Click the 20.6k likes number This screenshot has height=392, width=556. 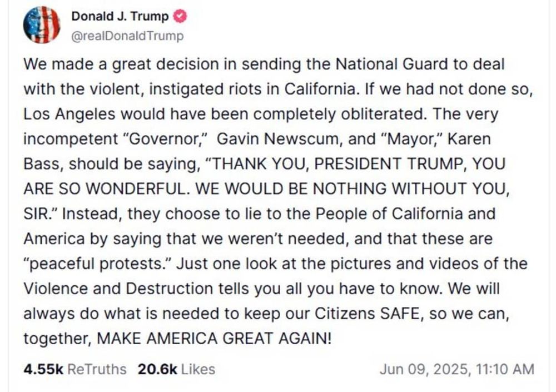coord(157,369)
